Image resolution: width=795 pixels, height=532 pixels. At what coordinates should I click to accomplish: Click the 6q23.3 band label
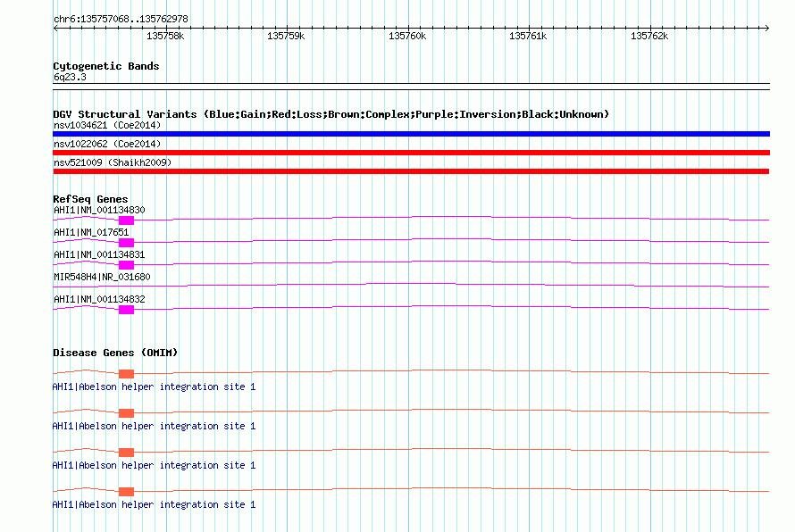pyautogui.click(x=70, y=77)
